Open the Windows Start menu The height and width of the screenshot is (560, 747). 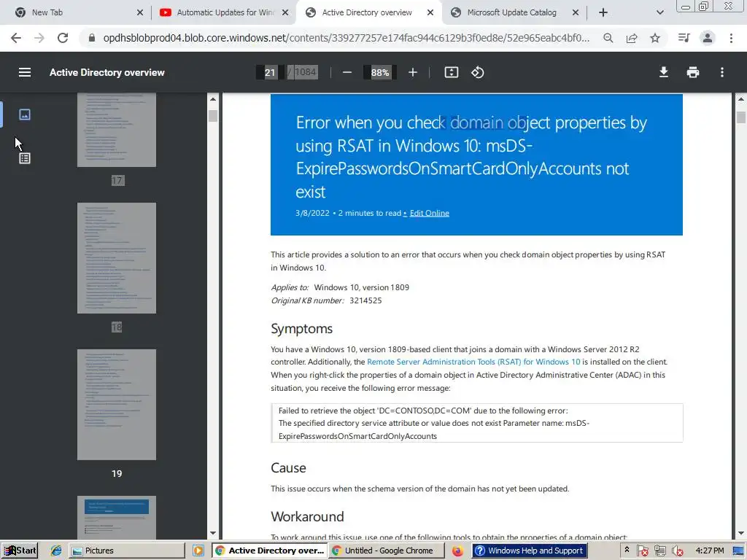(x=20, y=551)
